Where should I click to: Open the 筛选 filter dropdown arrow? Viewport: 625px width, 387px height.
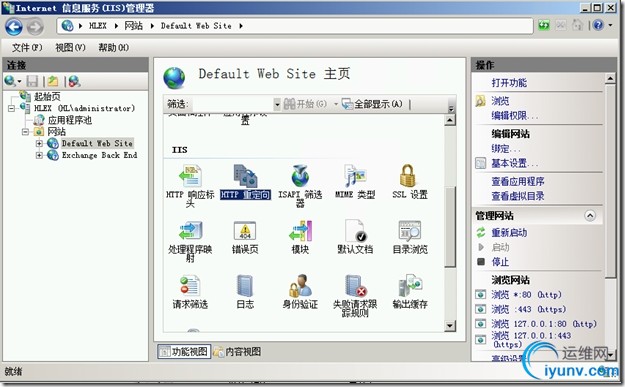[277, 105]
